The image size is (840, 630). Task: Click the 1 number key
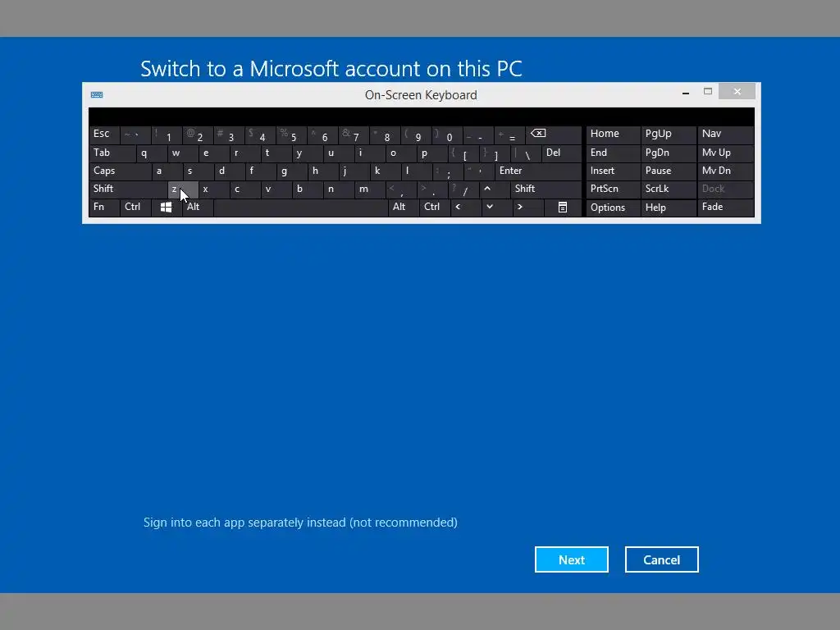click(x=167, y=135)
